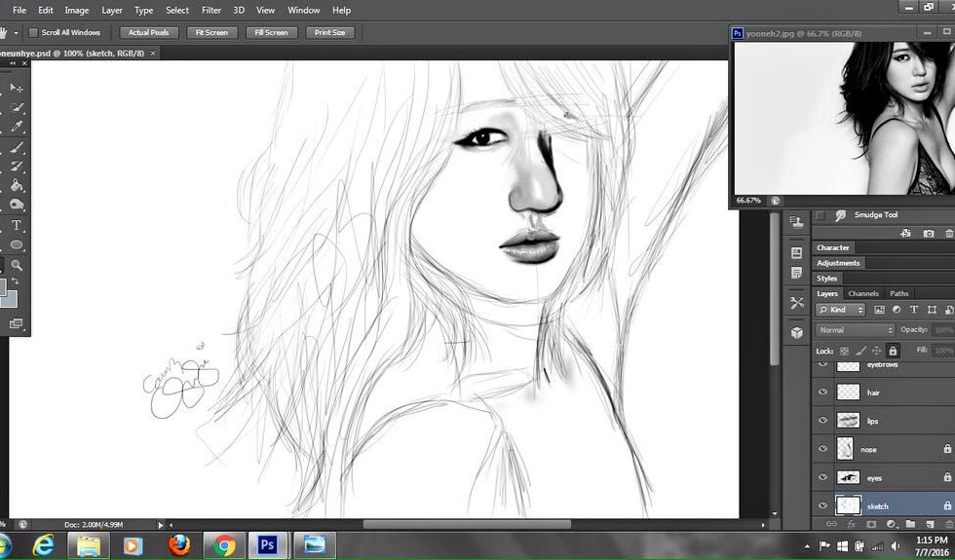This screenshot has width=955, height=560.
Task: Enable Scroll All Windows checkbox
Action: coord(33,33)
